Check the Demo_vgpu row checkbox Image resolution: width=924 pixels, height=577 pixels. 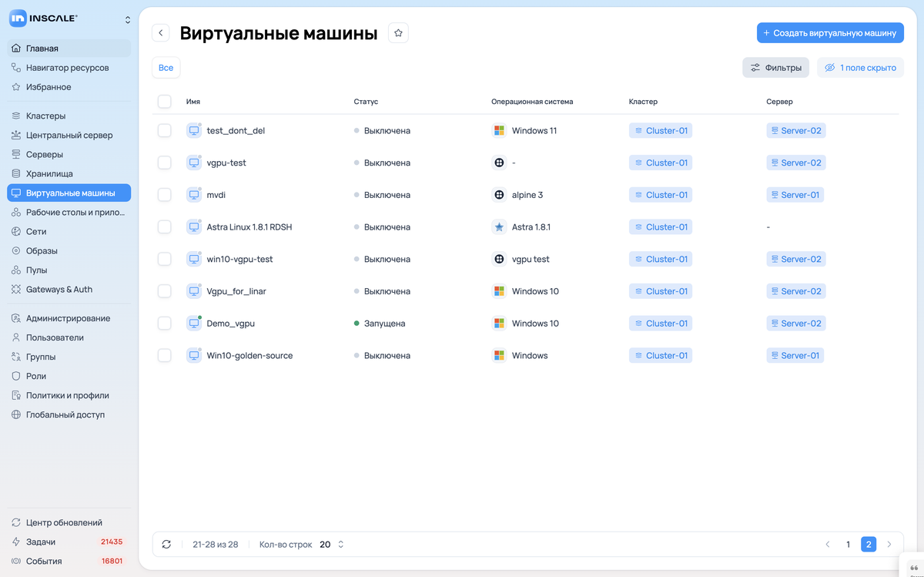click(164, 324)
